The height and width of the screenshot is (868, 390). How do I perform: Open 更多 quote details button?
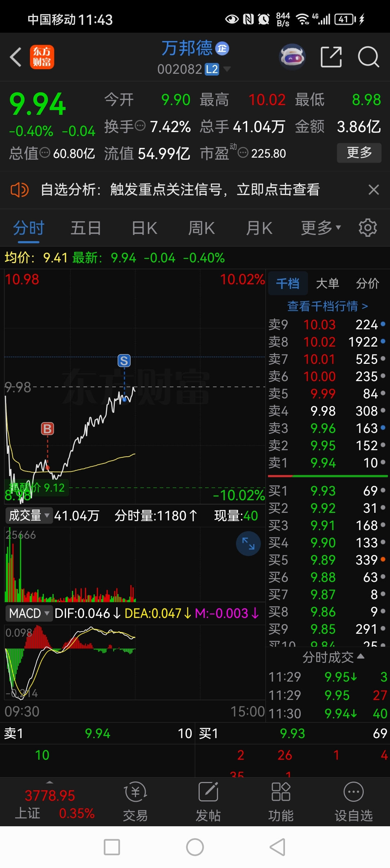[x=359, y=153]
